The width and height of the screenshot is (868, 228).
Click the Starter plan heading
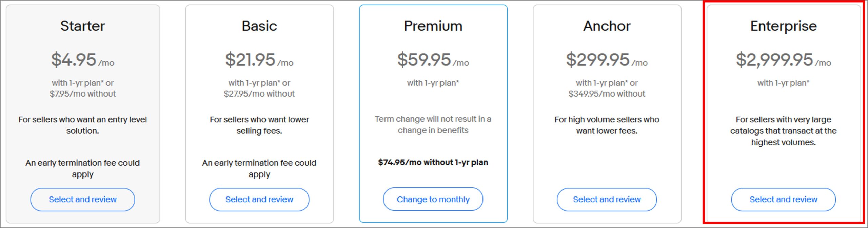tap(82, 26)
